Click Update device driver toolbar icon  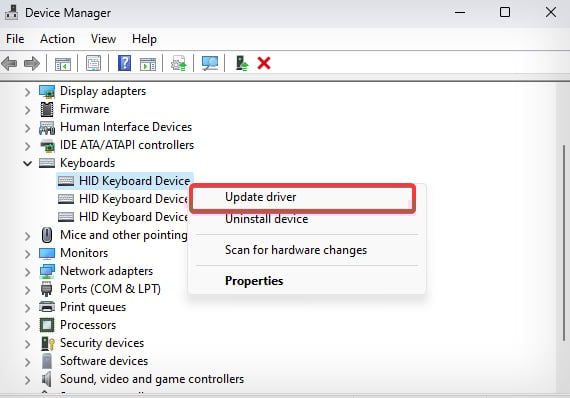click(179, 63)
